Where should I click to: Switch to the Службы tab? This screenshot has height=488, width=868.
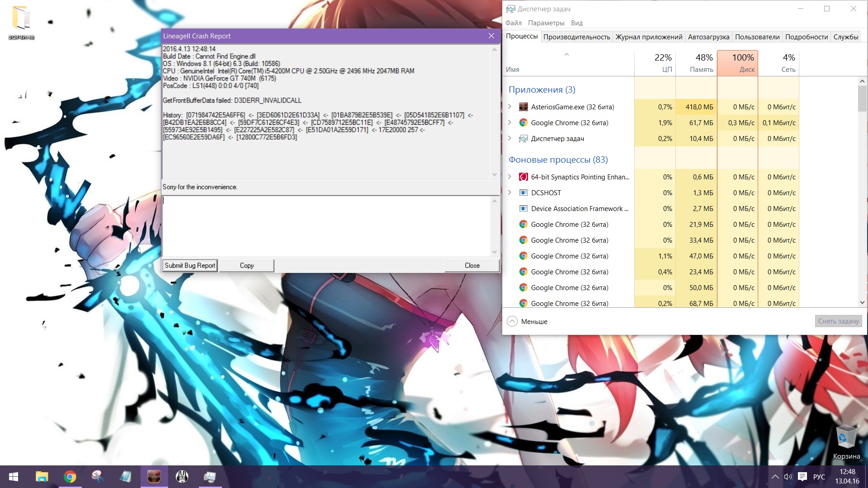(845, 37)
